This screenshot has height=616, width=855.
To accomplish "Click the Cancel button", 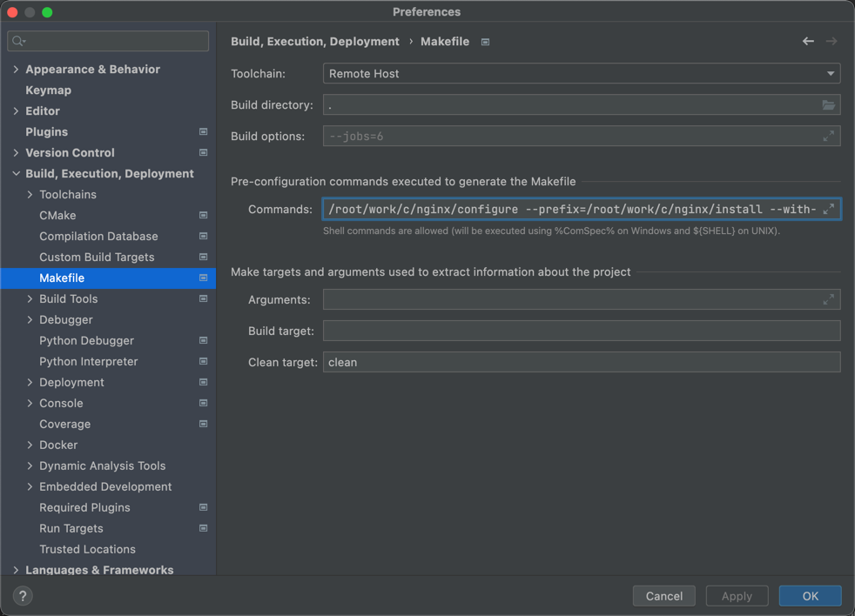I will point(663,596).
